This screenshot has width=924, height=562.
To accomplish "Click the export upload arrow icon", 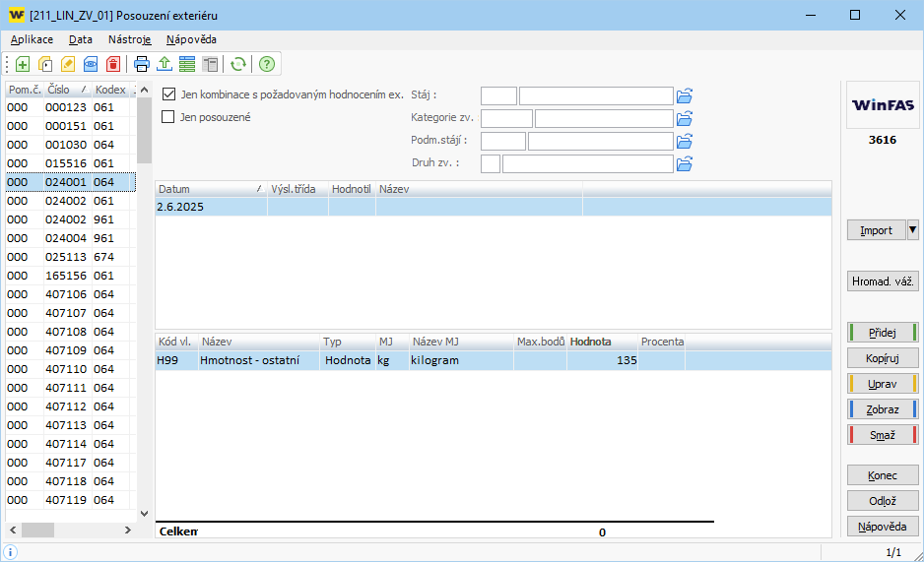I will coord(165,64).
